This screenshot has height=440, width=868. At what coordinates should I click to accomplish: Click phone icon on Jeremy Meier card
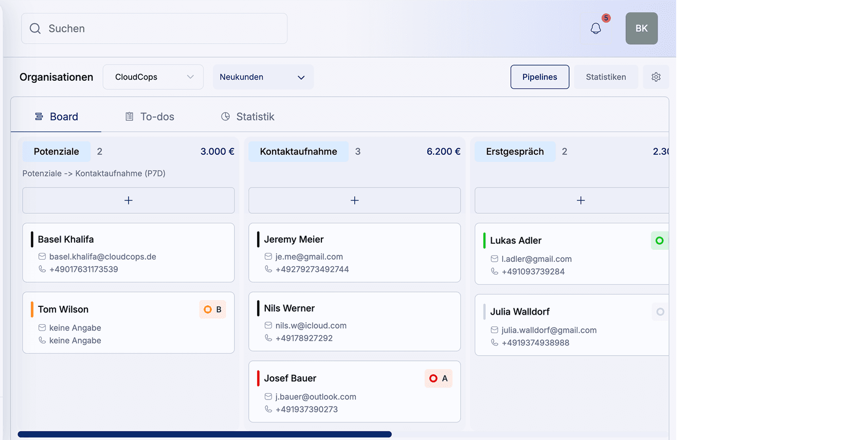268,269
